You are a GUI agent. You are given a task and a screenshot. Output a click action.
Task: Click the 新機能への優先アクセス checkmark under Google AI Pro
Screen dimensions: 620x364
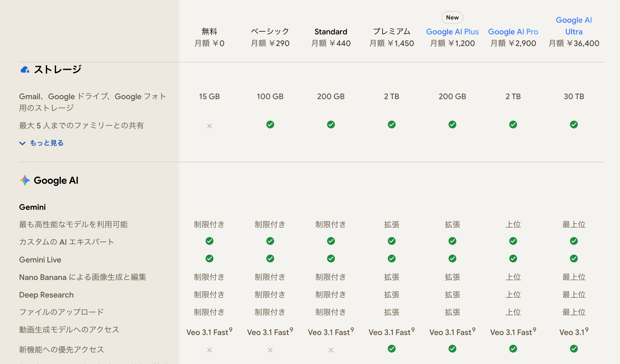[513, 348]
